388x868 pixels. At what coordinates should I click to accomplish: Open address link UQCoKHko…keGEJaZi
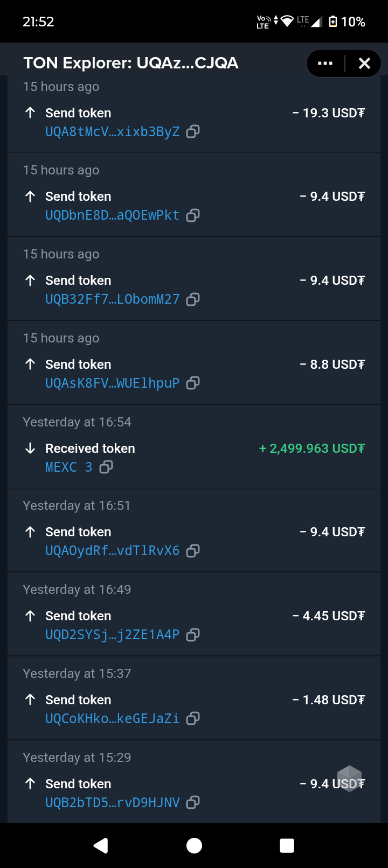(x=112, y=719)
